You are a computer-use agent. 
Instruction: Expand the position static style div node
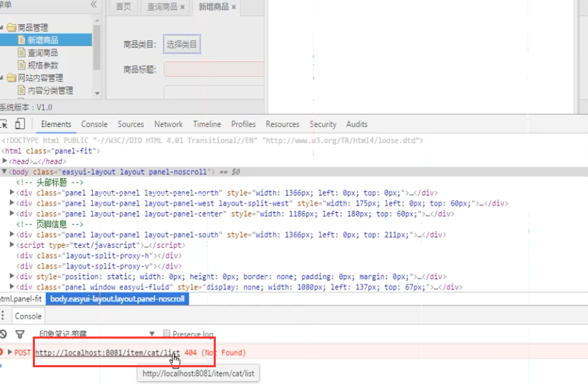[12, 276]
